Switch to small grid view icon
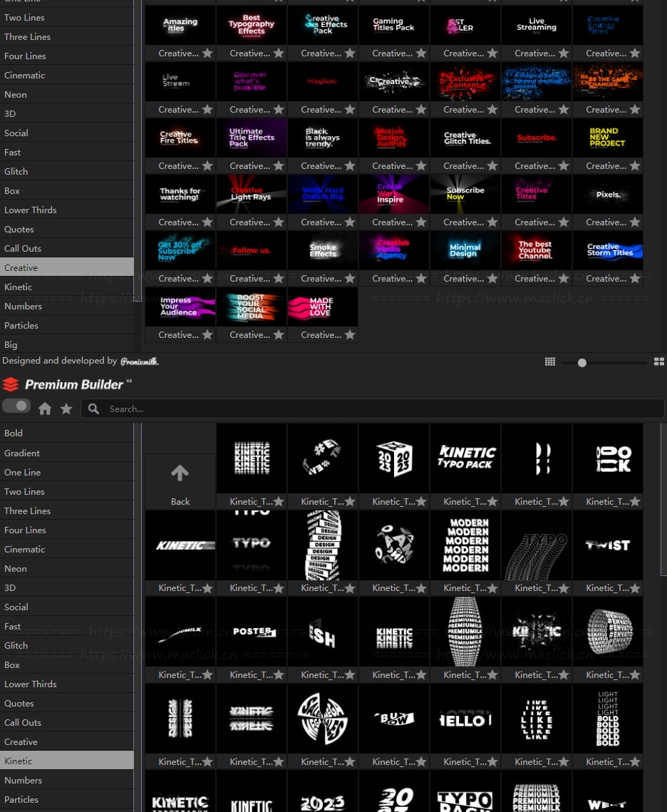Image resolution: width=667 pixels, height=812 pixels. pos(550,361)
